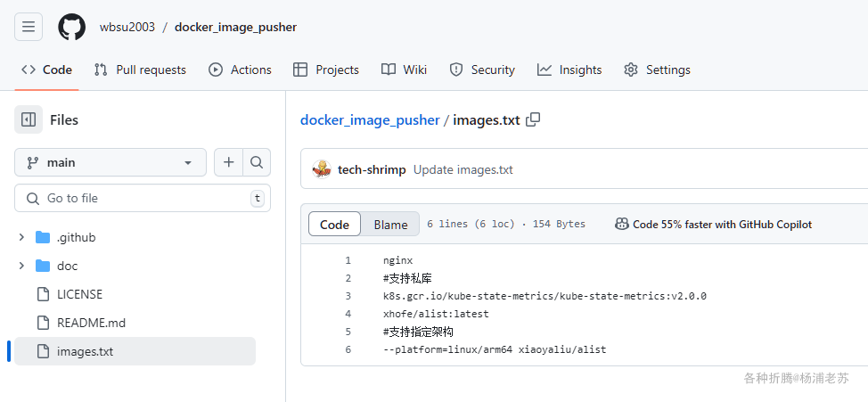The width and height of the screenshot is (868, 402).
Task: Select README.md in the file tree
Action: pos(91,323)
